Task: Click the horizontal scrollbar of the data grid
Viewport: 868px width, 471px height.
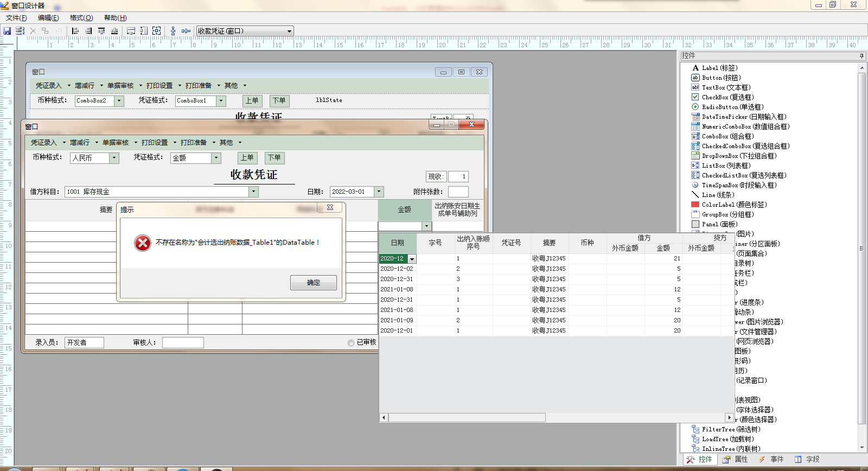Action: coord(467,418)
